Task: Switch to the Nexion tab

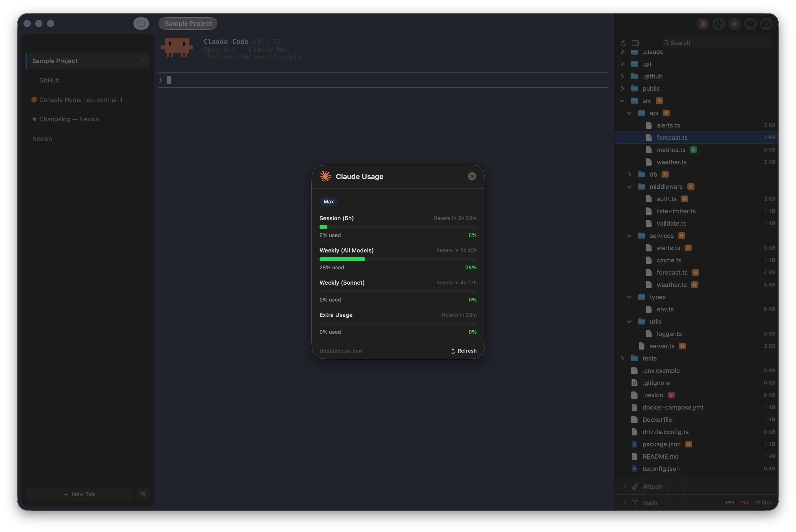Action: [x=88, y=138]
